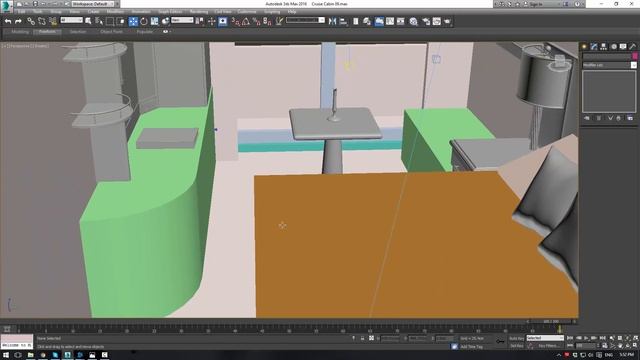Toggle Absolute/Offset transform type-in mode

371,338
